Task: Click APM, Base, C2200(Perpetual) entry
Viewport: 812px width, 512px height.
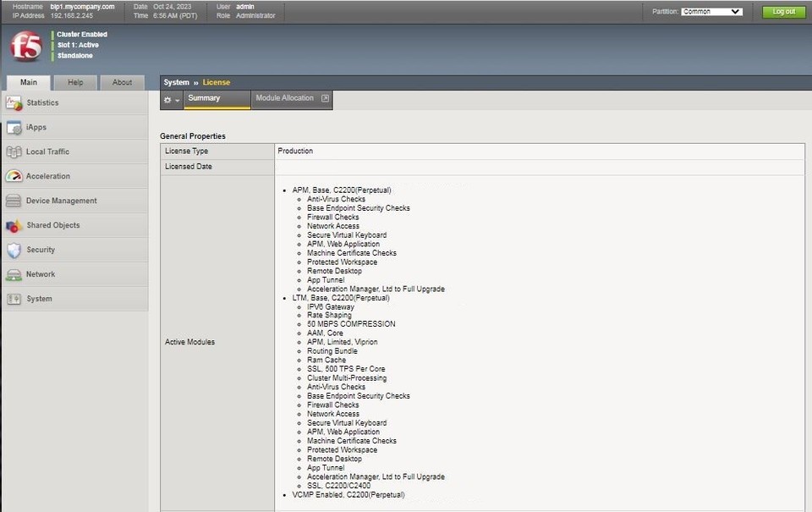Action: coord(342,190)
